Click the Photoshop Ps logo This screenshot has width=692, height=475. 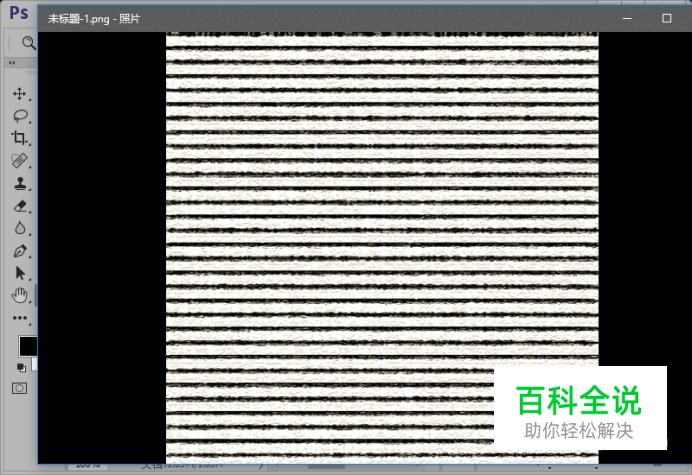(x=19, y=13)
